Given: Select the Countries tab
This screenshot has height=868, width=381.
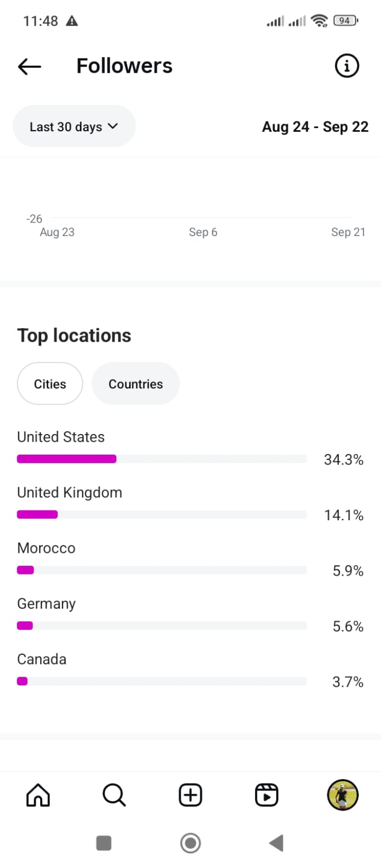Looking at the screenshot, I should [x=136, y=384].
